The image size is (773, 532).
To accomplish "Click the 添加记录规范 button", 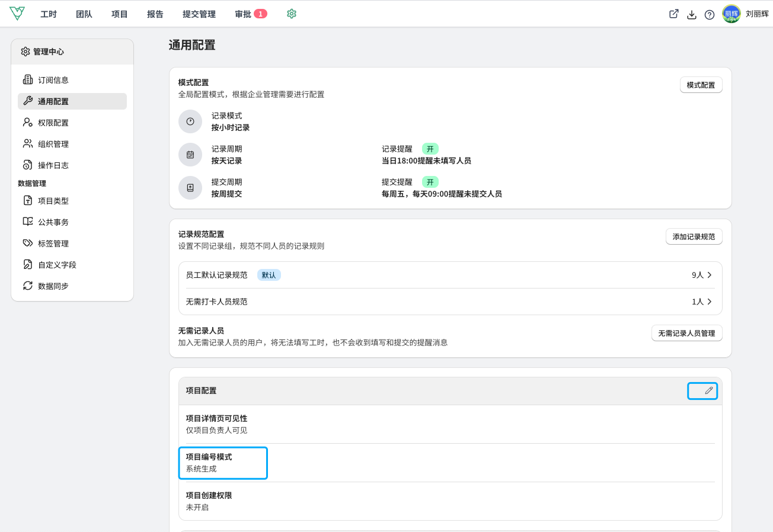I will click(x=694, y=237).
